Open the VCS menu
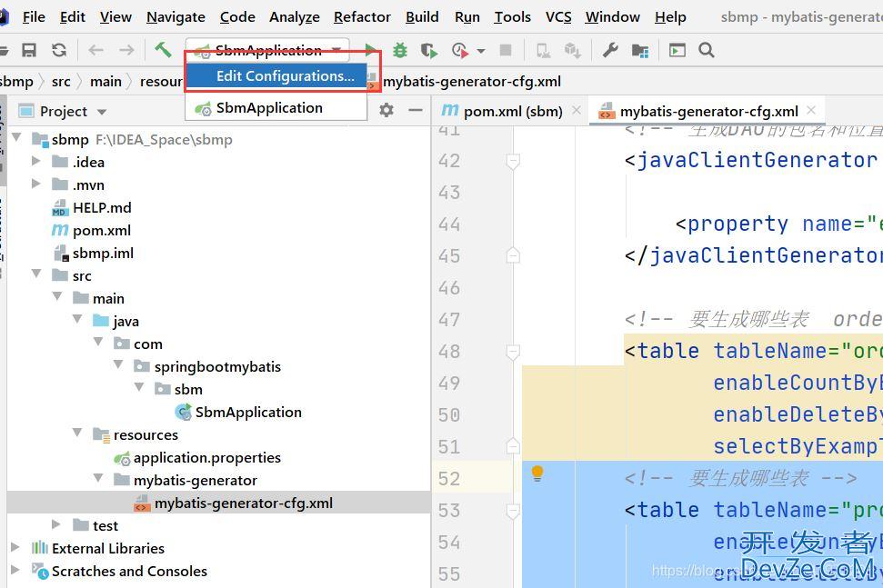 tap(558, 17)
